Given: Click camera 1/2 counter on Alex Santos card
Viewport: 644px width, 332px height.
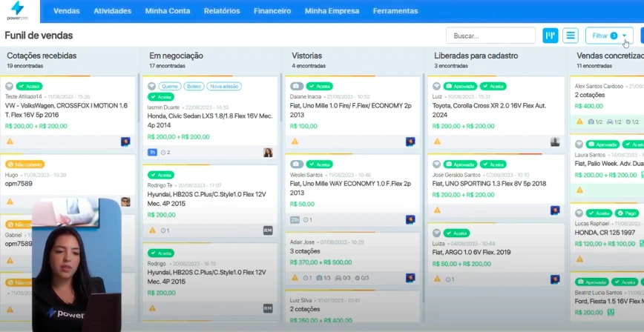Looking at the screenshot, I should 595,122.
